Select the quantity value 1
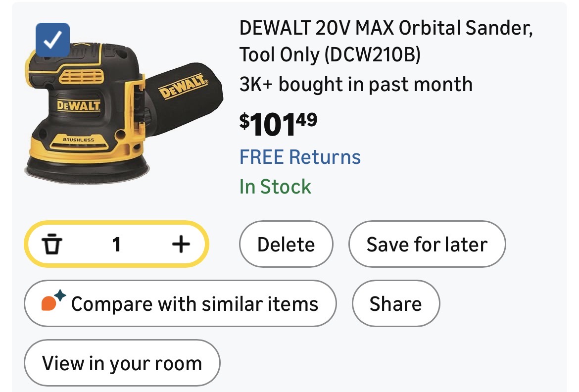Image resolution: width=579 pixels, height=392 pixels. 116,244
